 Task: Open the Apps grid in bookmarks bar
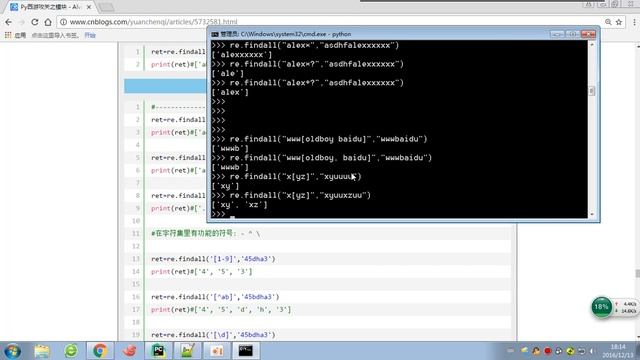[x=8, y=35]
